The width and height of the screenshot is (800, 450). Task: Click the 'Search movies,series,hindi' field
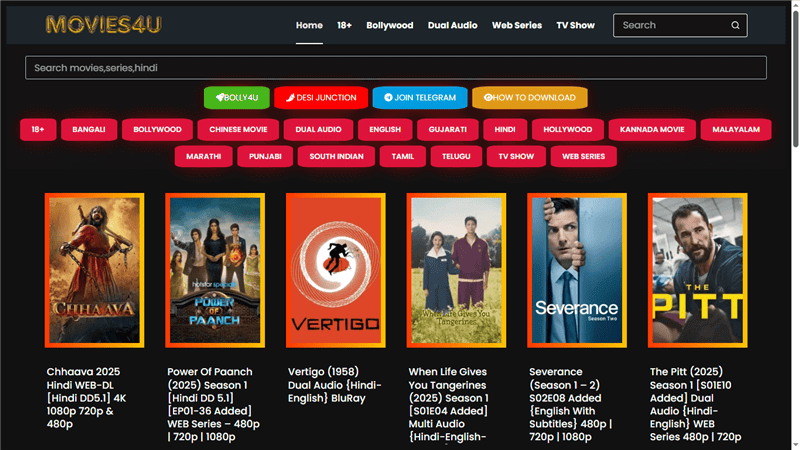(x=396, y=68)
